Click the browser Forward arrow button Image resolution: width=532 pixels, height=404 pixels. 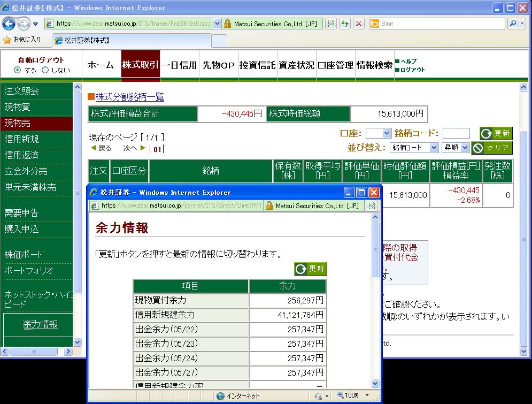[x=24, y=24]
